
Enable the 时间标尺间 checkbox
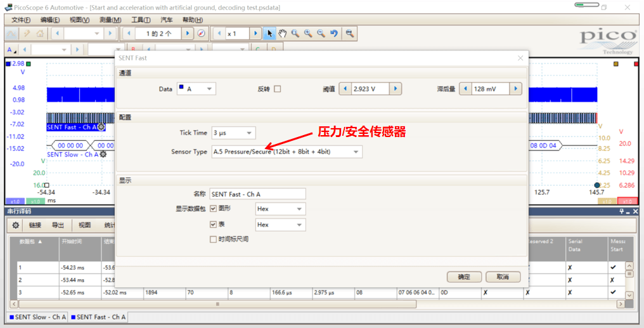pos(213,239)
